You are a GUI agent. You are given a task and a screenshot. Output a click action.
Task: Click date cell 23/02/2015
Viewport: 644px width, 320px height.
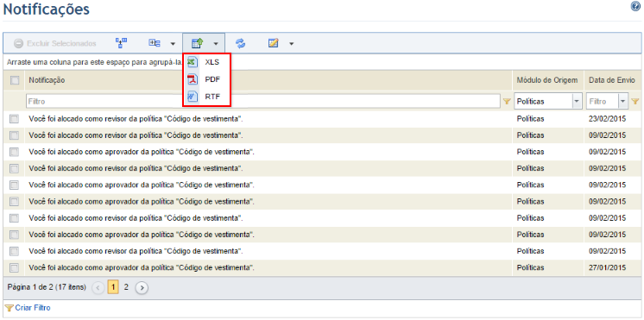607,119
